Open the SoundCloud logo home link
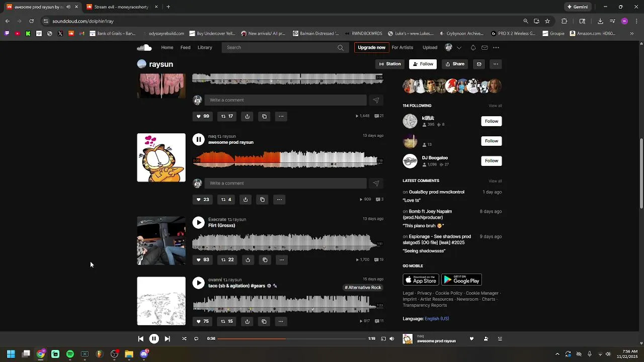Viewport: 644px width, 362px height. (144, 47)
